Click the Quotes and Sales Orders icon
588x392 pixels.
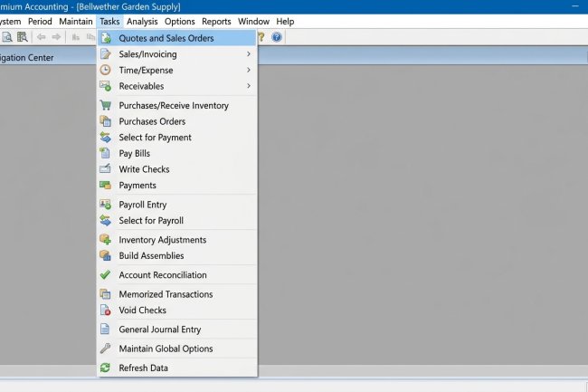[x=106, y=38]
